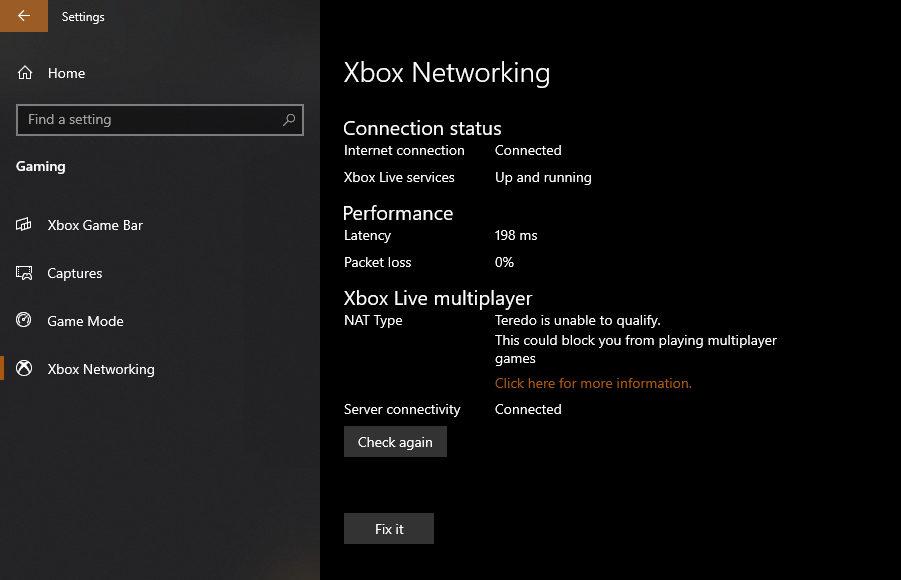The image size is (901, 580).
Task: Click the Latency label
Action: pyautogui.click(x=367, y=235)
